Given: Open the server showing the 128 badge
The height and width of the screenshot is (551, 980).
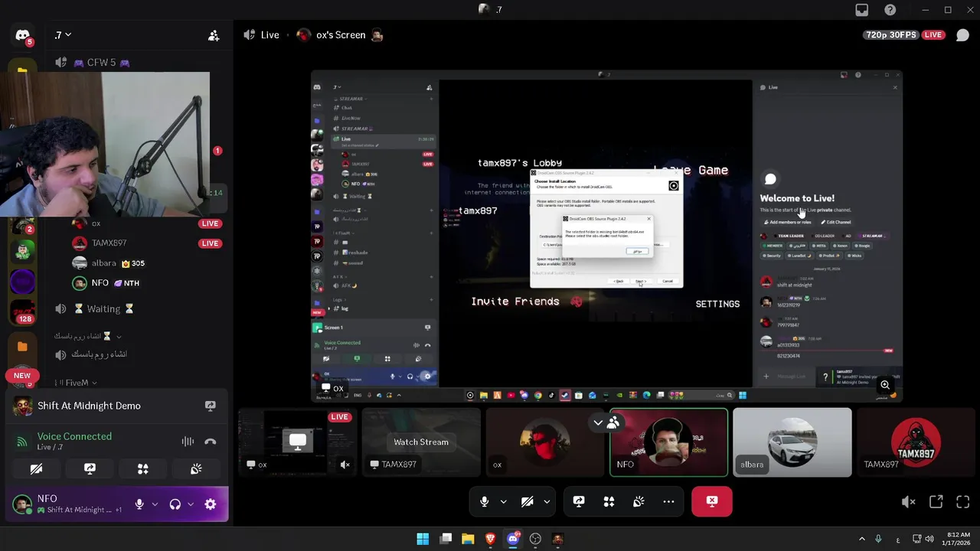Looking at the screenshot, I should [x=22, y=311].
